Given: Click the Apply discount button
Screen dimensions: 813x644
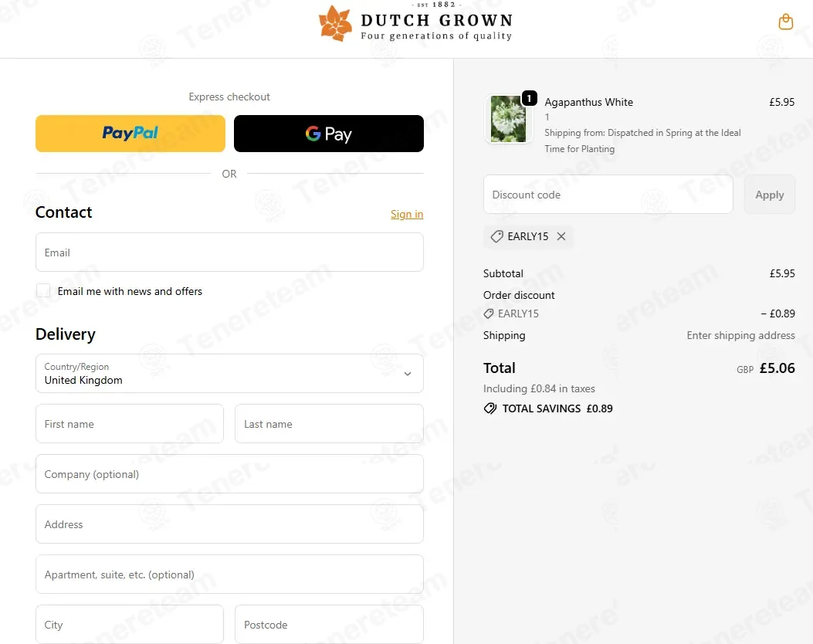Looking at the screenshot, I should [x=770, y=195].
